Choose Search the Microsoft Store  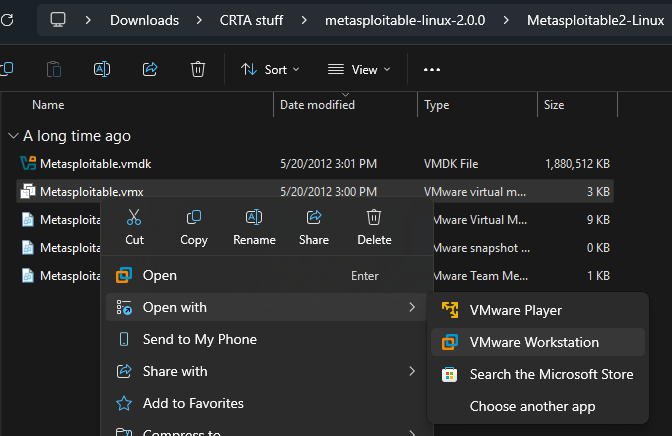pos(551,374)
